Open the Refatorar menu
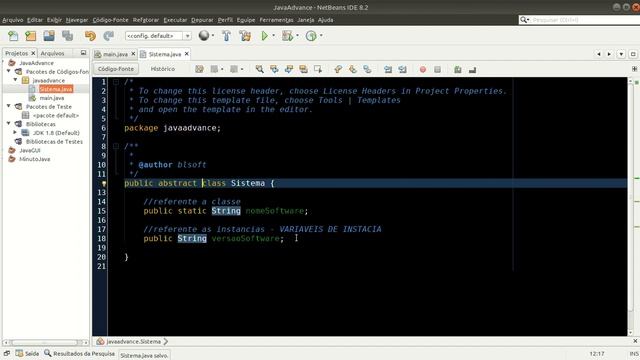Viewport: 640px width, 360px height. [146, 20]
